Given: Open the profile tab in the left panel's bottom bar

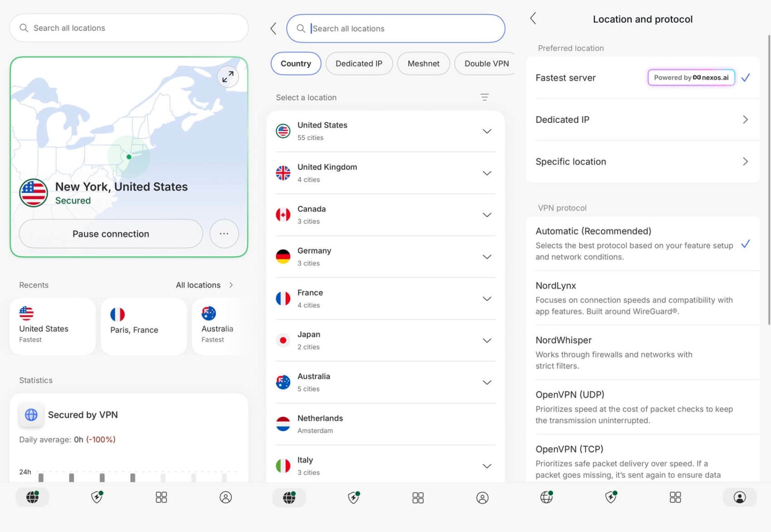Looking at the screenshot, I should coord(226,497).
